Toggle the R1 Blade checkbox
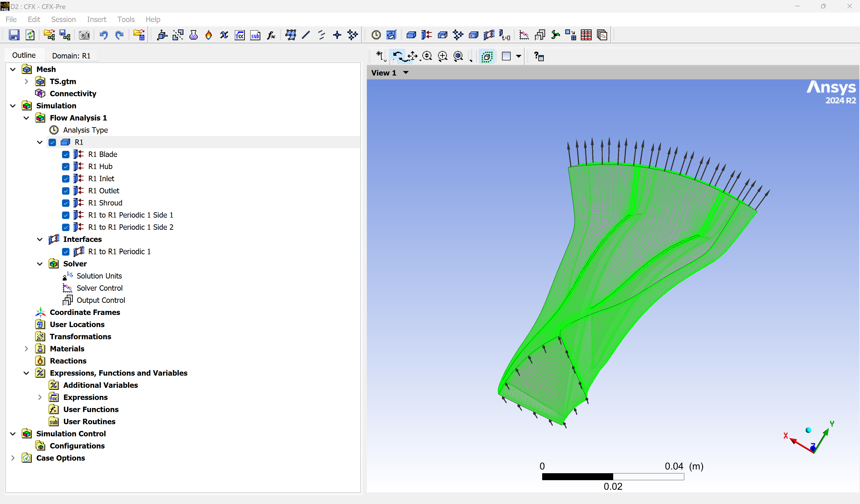The image size is (860, 504). [x=66, y=155]
